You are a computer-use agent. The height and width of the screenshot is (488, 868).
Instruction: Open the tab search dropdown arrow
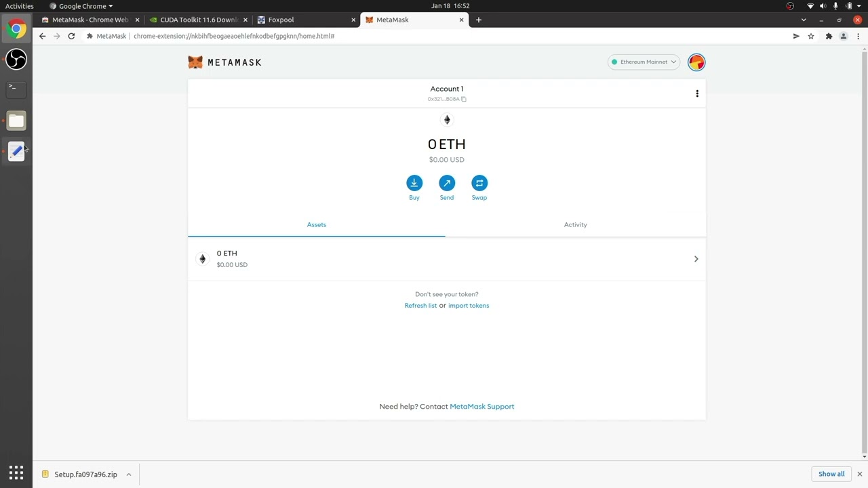pyautogui.click(x=804, y=20)
